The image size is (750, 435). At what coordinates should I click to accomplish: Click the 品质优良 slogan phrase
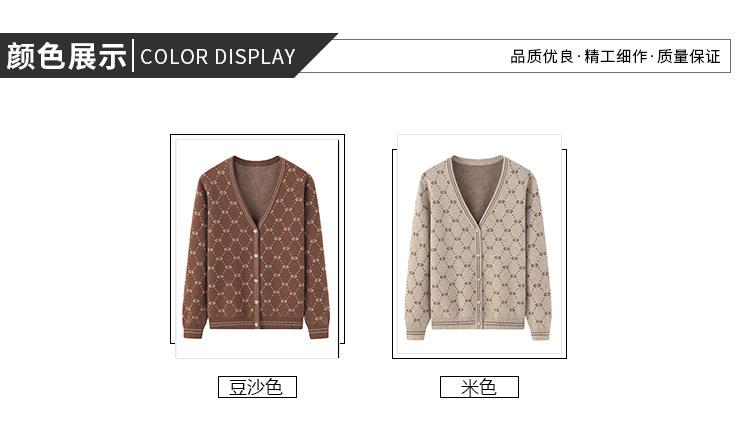tap(542, 56)
